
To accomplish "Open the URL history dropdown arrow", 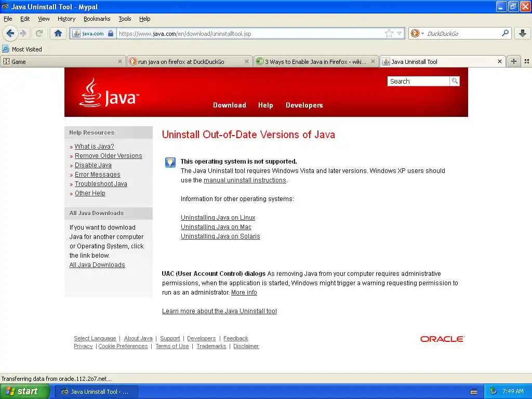I will click(400, 33).
